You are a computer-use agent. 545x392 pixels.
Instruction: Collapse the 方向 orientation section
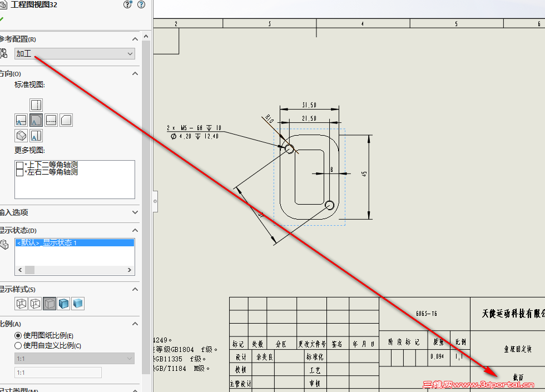[135, 73]
